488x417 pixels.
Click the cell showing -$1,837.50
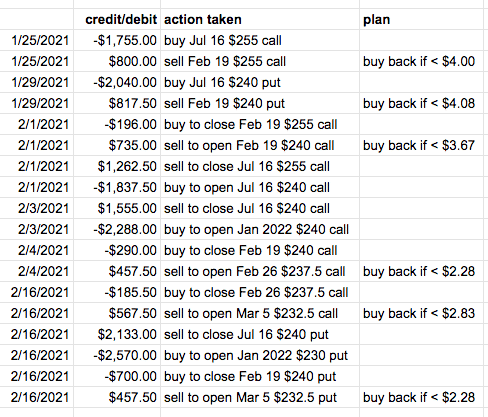117,187
